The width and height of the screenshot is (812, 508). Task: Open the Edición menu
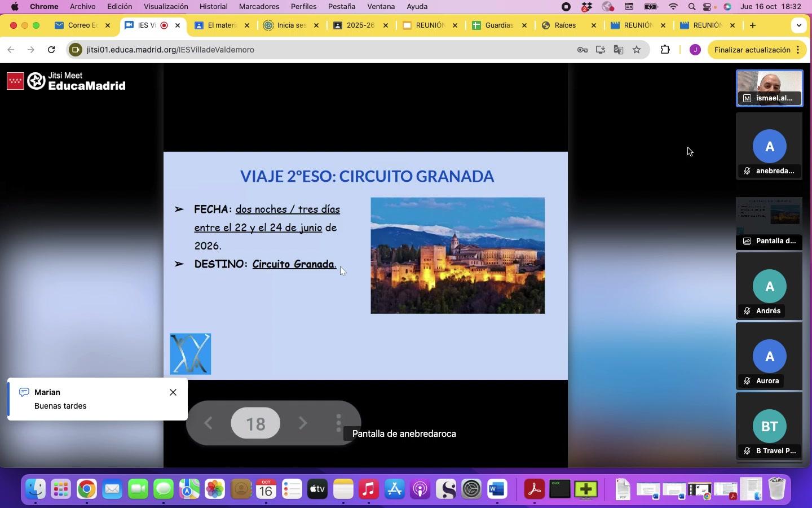pyautogui.click(x=120, y=7)
